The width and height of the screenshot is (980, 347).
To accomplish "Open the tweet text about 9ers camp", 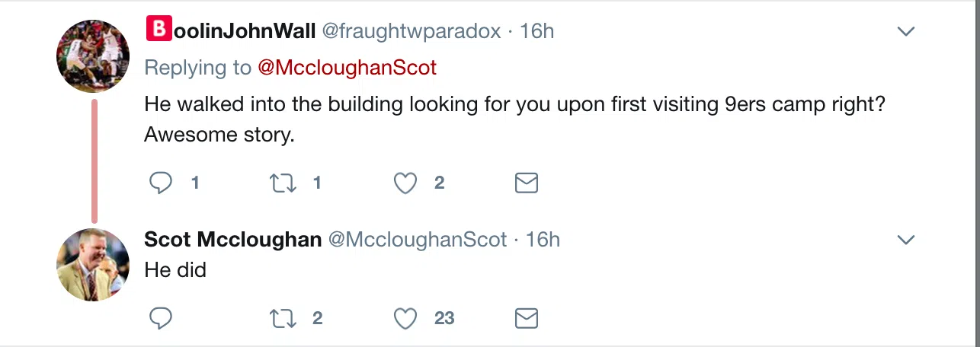I will (x=514, y=104).
